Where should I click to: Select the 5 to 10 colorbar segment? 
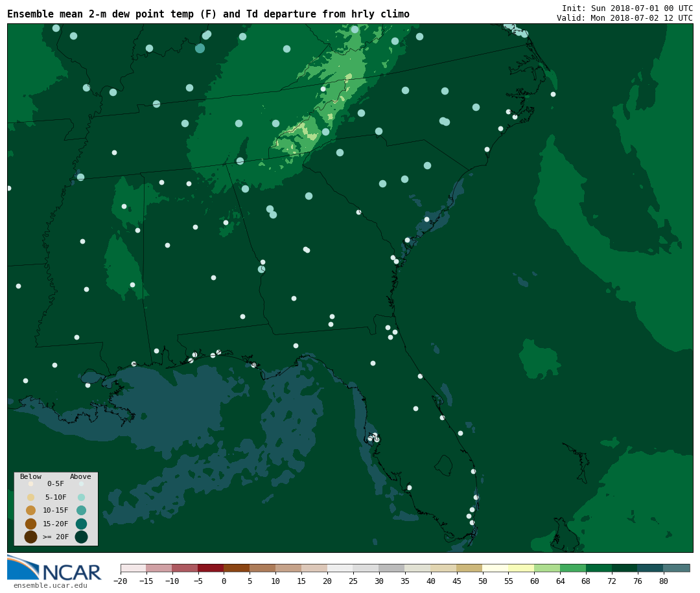tap(263, 568)
